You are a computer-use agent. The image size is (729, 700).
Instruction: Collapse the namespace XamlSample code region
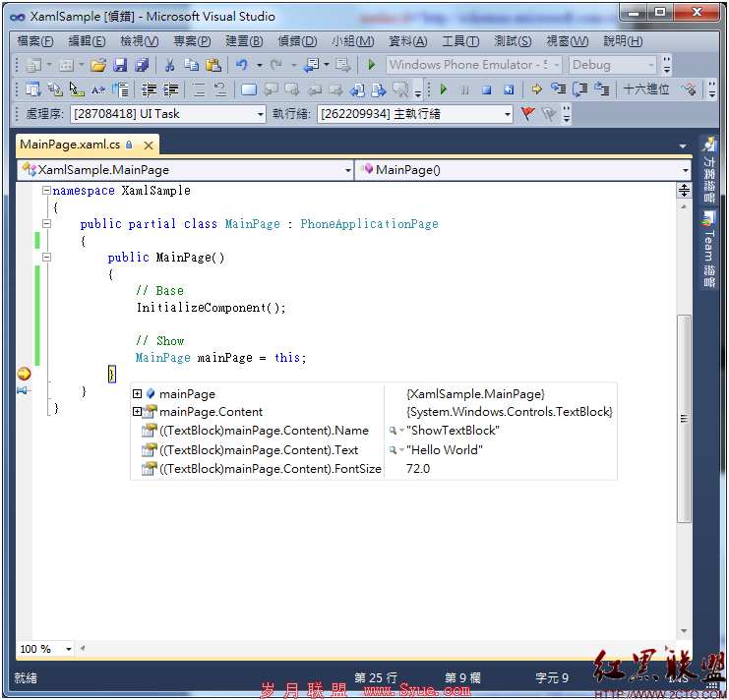46,190
